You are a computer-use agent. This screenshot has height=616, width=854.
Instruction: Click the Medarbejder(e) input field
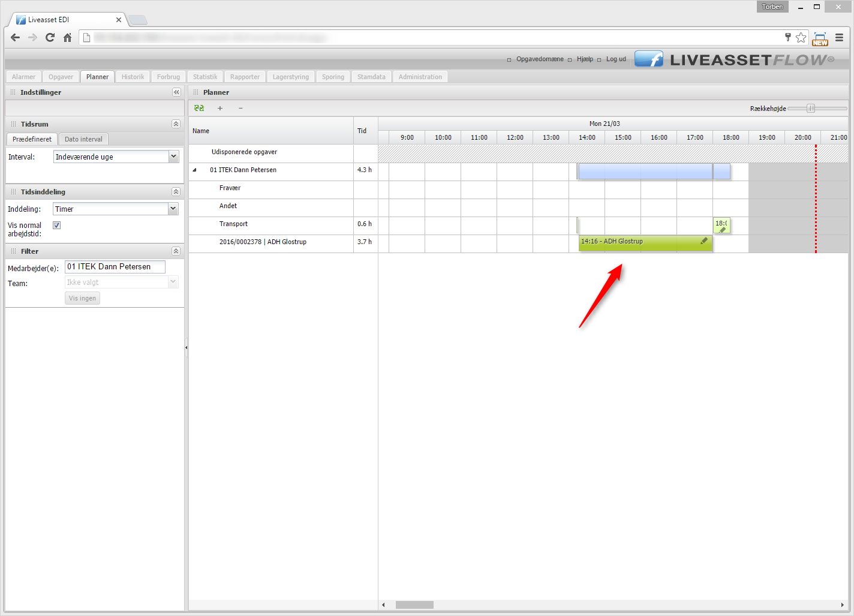click(x=115, y=267)
